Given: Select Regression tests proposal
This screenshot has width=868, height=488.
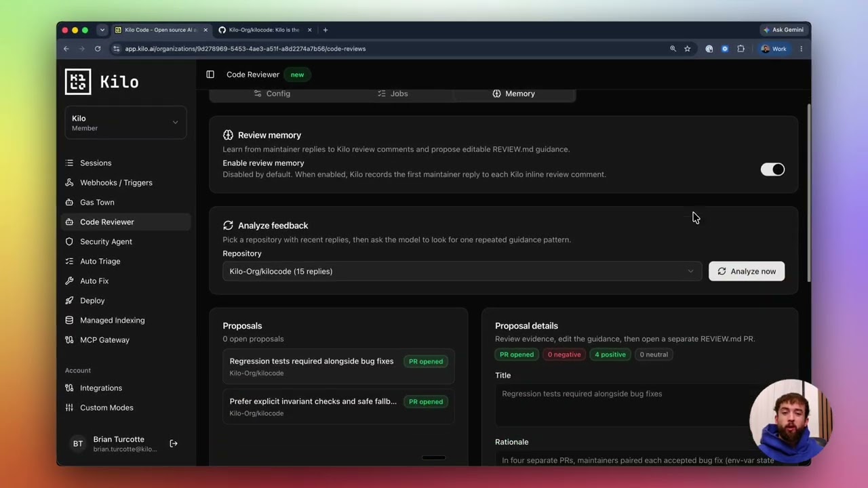Looking at the screenshot, I should click(338, 367).
